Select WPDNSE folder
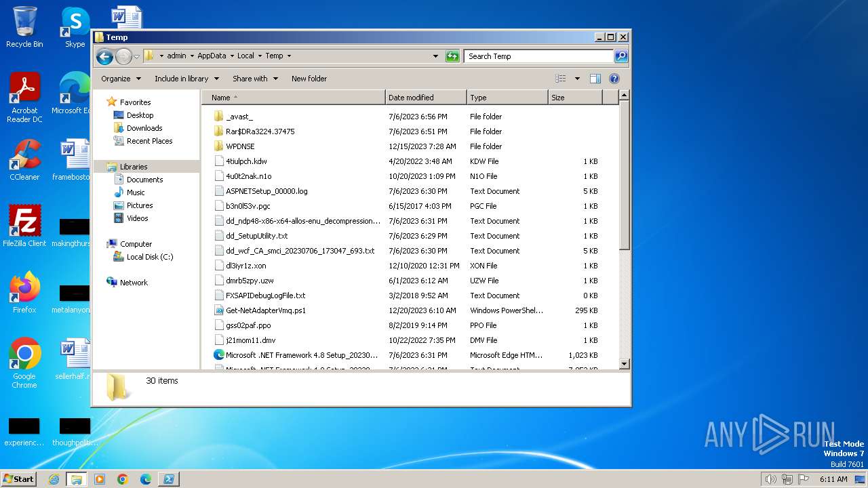Viewport: 868px width, 488px height. (240, 146)
